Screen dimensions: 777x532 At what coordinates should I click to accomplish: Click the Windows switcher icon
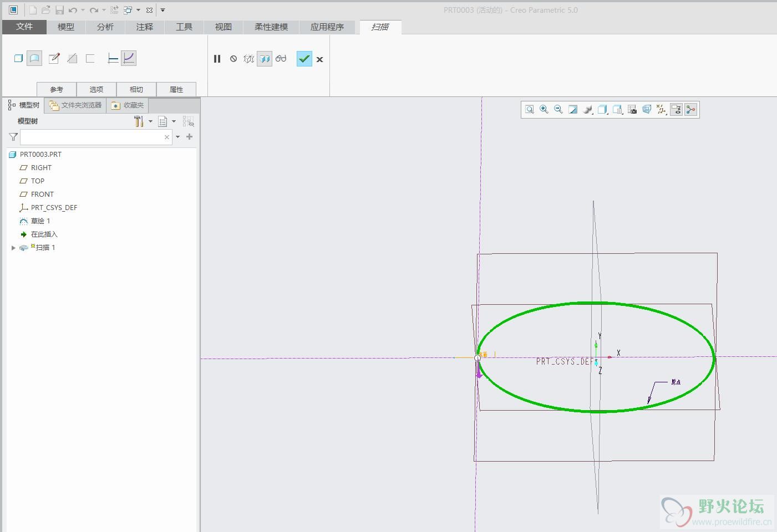pyautogui.click(x=128, y=10)
